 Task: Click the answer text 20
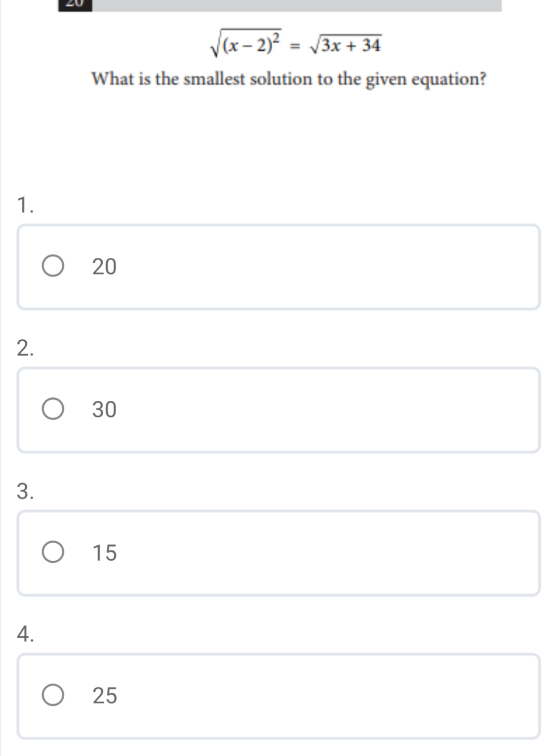pyautogui.click(x=105, y=267)
